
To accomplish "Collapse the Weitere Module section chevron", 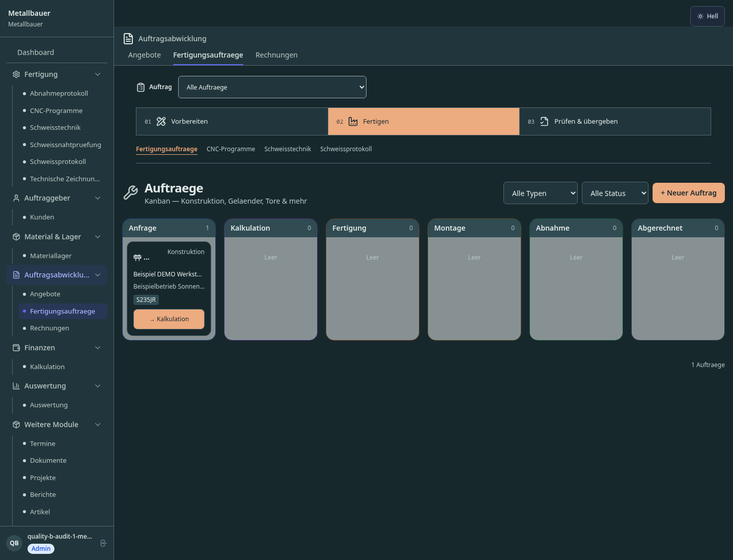I will pyautogui.click(x=98, y=425).
